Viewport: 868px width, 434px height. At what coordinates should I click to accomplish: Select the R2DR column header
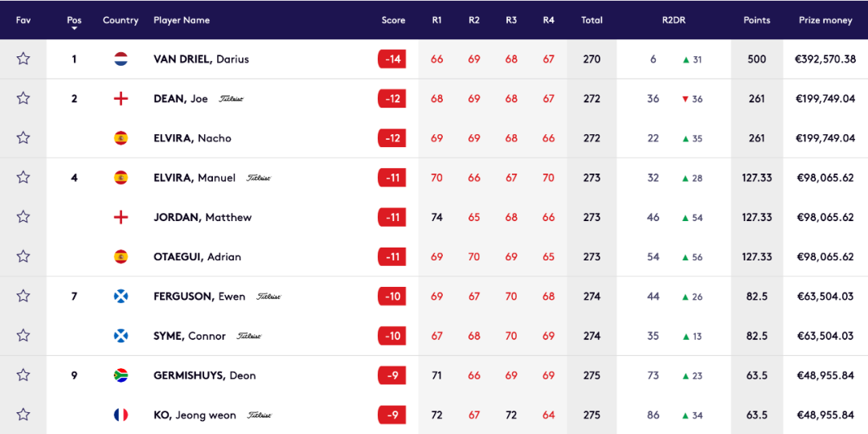[x=674, y=20]
